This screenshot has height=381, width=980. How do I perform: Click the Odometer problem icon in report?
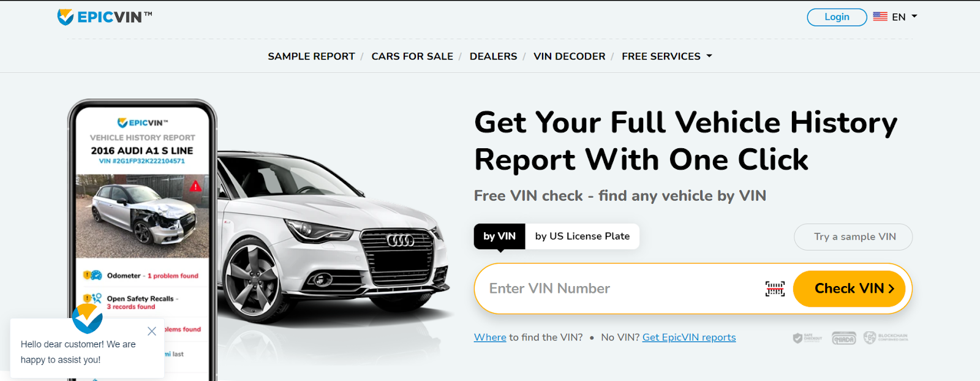click(92, 276)
